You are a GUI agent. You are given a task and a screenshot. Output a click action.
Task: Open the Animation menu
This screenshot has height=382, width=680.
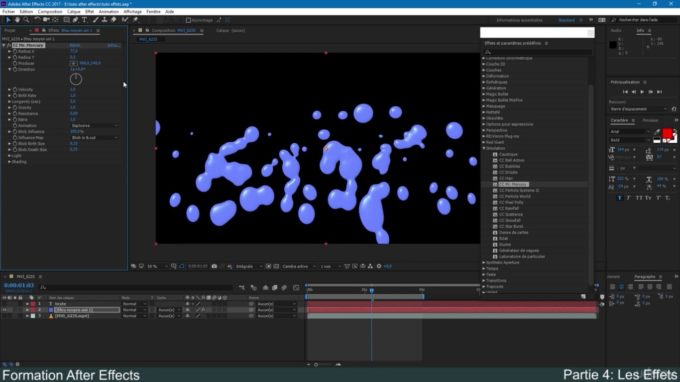[x=108, y=12]
